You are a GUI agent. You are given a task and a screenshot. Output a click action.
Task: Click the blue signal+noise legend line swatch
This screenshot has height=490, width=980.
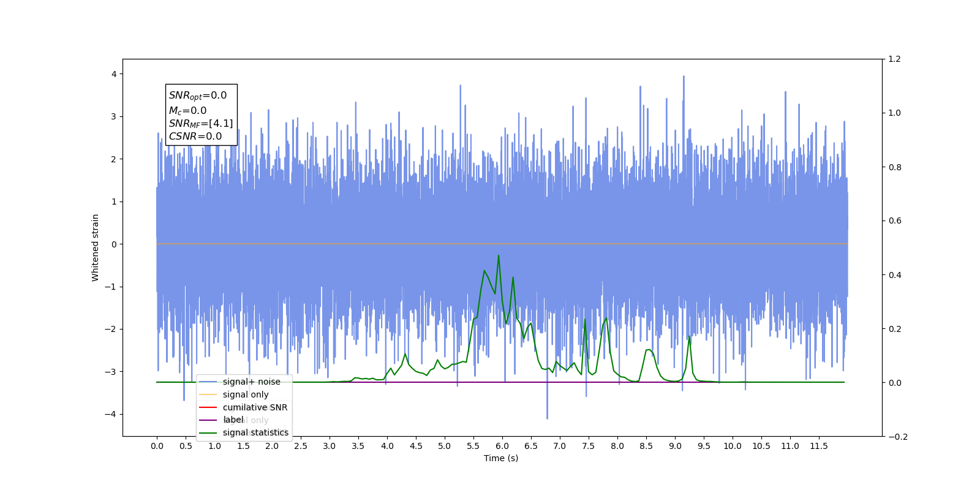pyautogui.click(x=208, y=382)
